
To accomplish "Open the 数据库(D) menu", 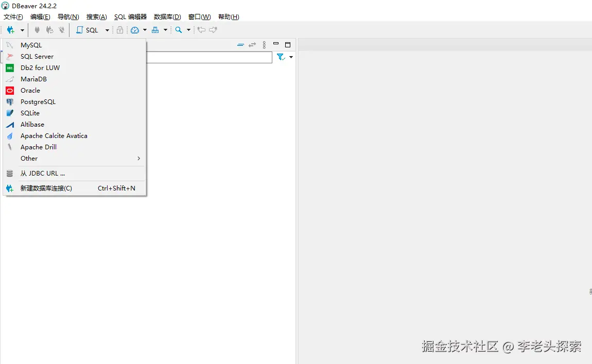I will (x=167, y=17).
